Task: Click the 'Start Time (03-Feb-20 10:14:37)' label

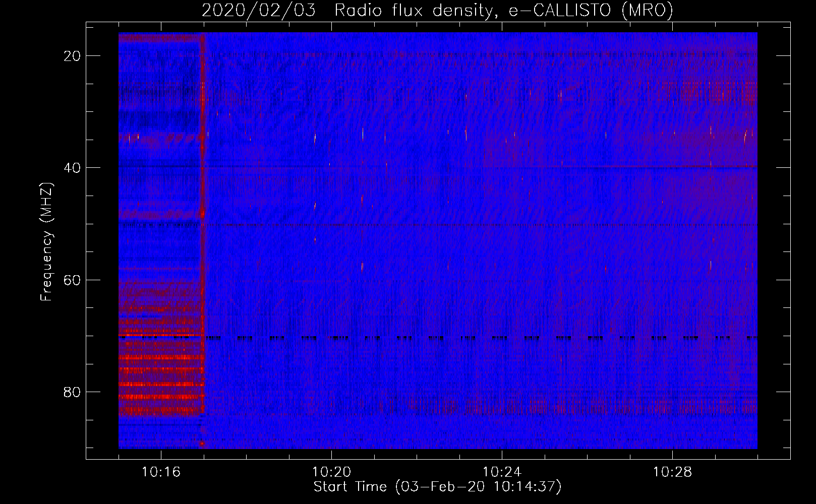Action: [437, 487]
